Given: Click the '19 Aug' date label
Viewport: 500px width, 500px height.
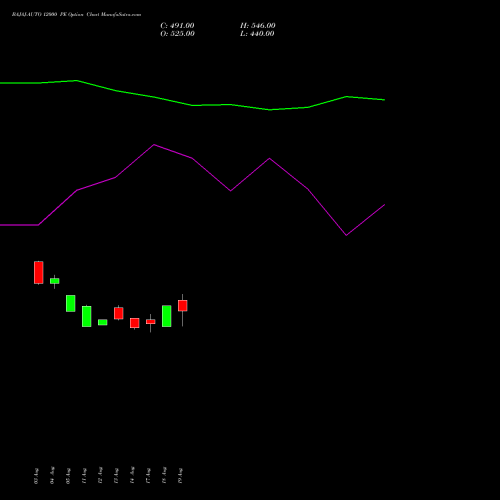Looking at the screenshot, I should pos(180,476).
